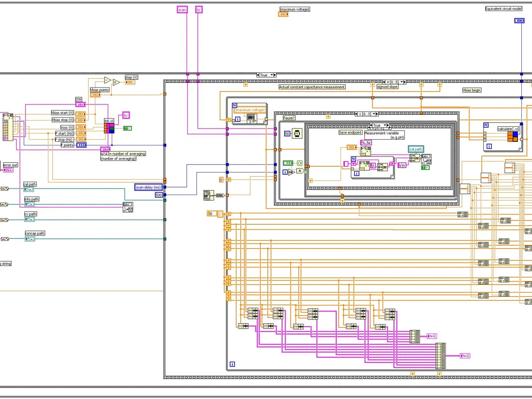Click the scan-delay (ms) local variable
This screenshot has height=399, width=532.
tap(149, 187)
